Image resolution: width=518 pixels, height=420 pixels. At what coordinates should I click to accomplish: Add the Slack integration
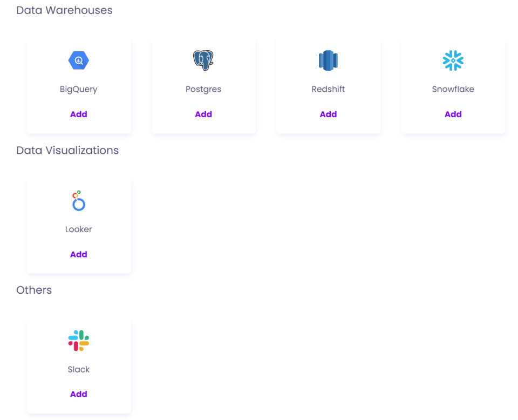click(79, 394)
